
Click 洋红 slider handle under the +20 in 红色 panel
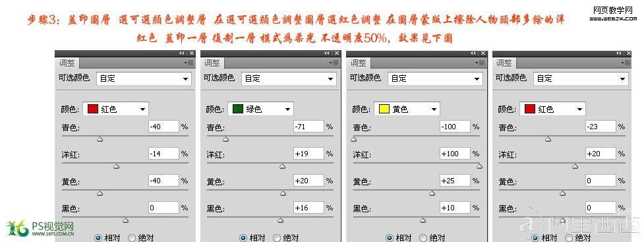[x=575, y=166]
